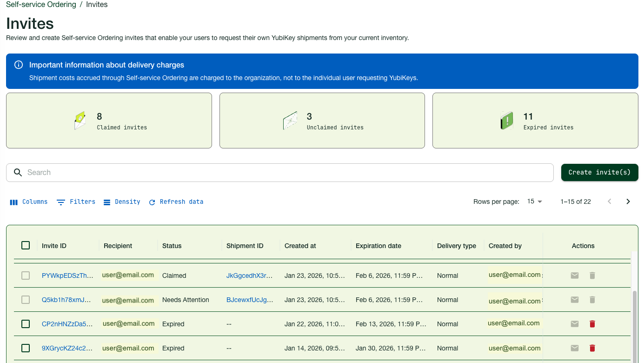The height and width of the screenshot is (363, 644).
Task: Click into the Search field
Action: pos(279,173)
